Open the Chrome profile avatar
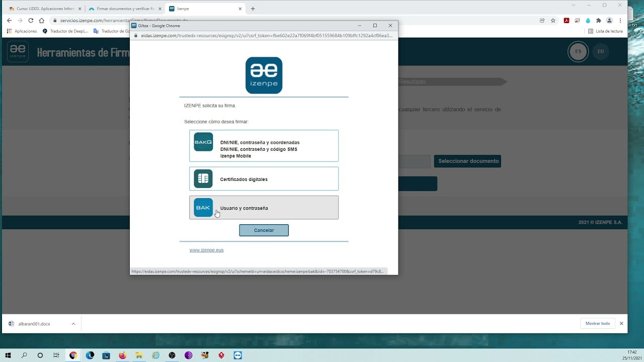Screen dimensions: 644x362 [x=609, y=21]
